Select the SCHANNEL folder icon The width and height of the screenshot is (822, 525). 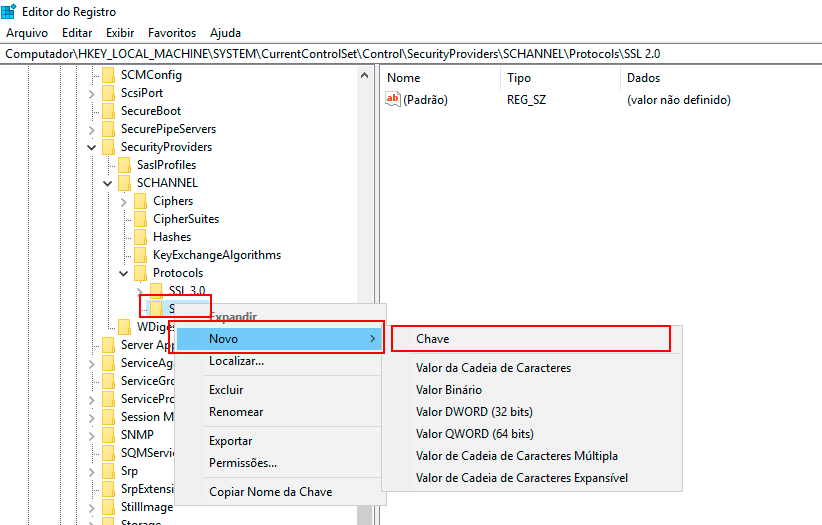(x=125, y=183)
